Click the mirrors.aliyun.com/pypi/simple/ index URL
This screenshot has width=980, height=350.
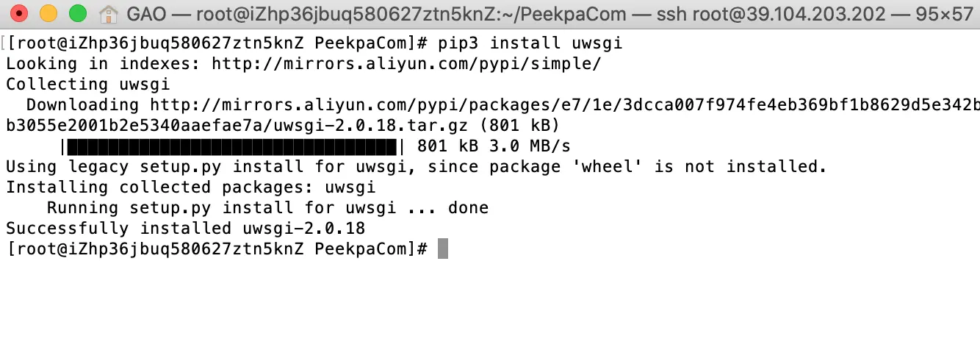pos(406,64)
